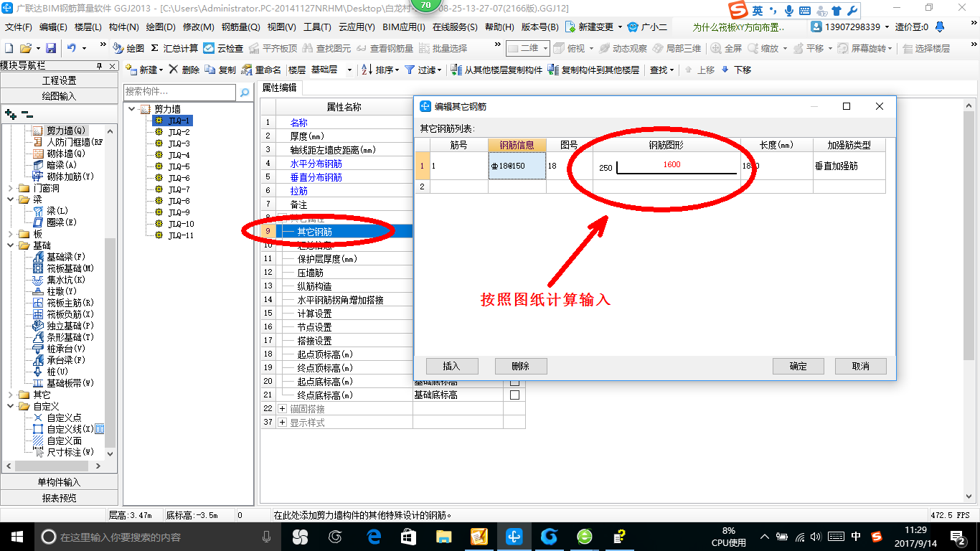Select 集水坑(K) in navigation tree

66,280
